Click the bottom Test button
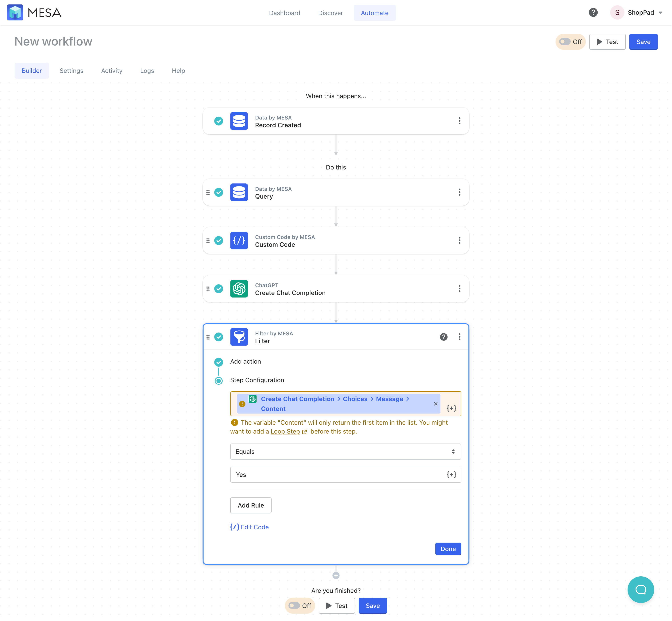 (x=336, y=605)
